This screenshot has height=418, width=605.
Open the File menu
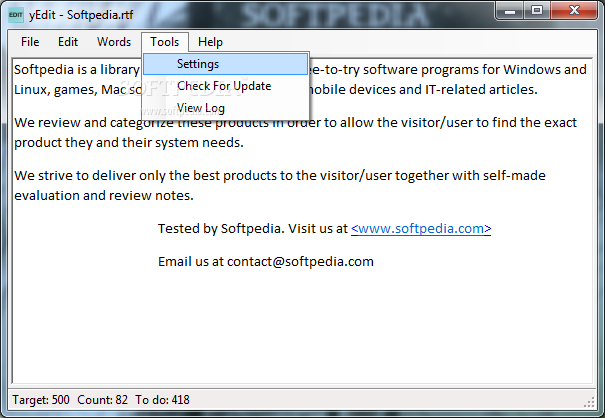(x=30, y=42)
